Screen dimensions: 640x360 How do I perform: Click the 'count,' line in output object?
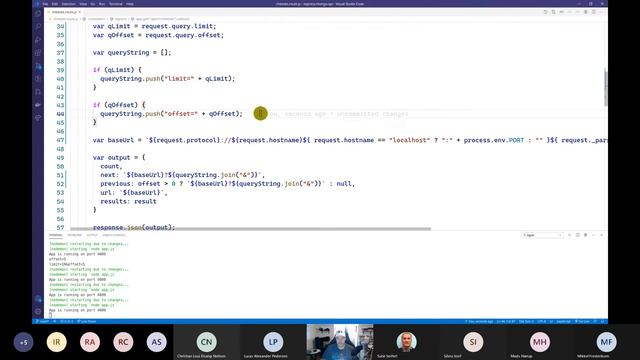click(111, 166)
